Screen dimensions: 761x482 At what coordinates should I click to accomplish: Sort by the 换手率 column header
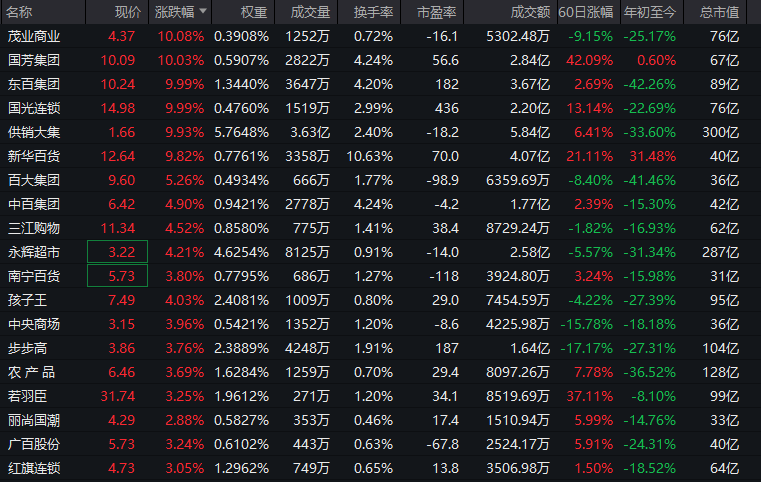pos(373,12)
